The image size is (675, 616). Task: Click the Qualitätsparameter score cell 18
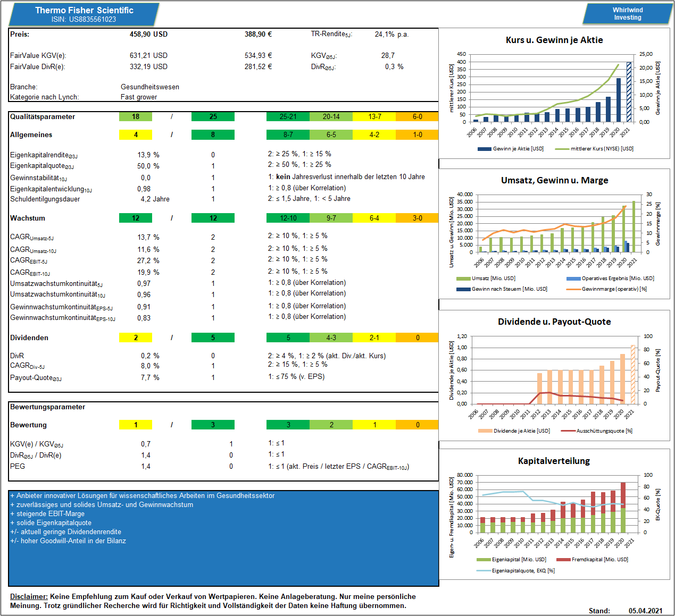(x=136, y=116)
